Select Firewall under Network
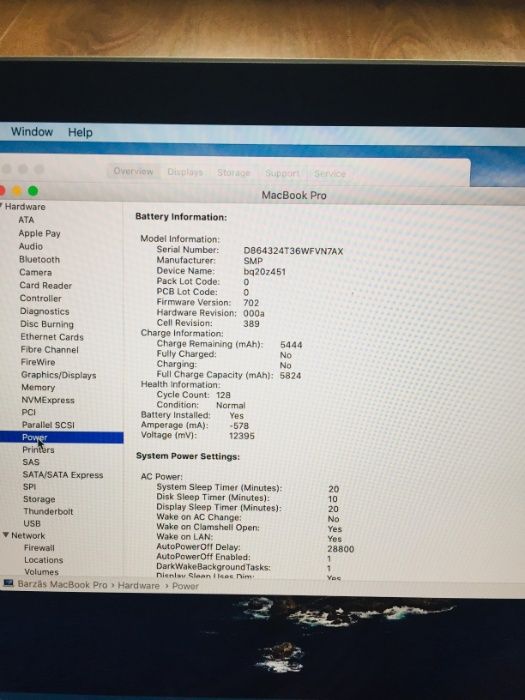This screenshot has height=700, width=525. click(x=39, y=547)
